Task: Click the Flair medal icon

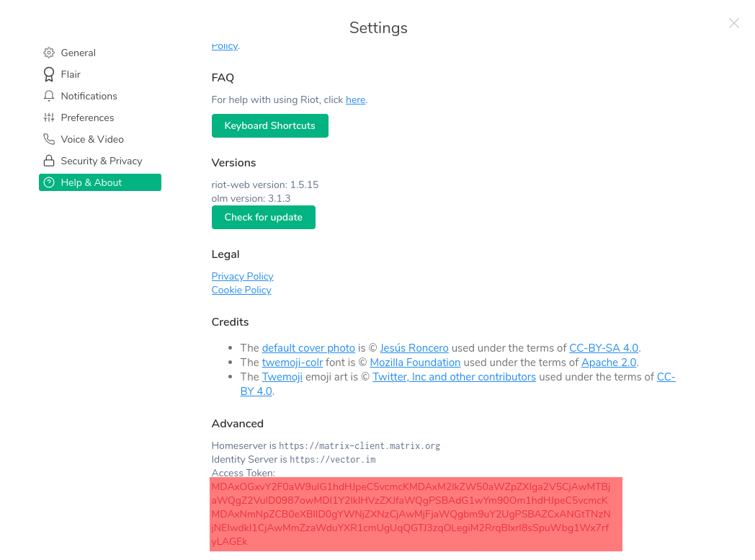Action: coord(49,74)
